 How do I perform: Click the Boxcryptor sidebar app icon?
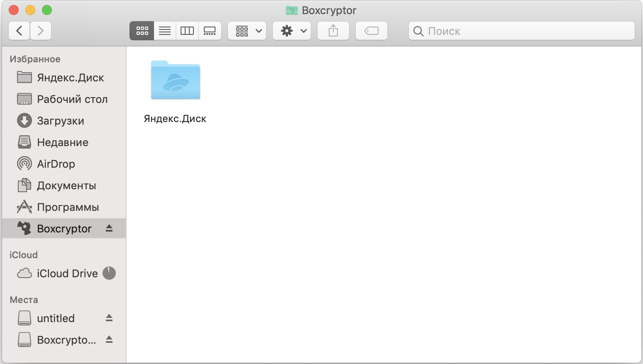[24, 228]
